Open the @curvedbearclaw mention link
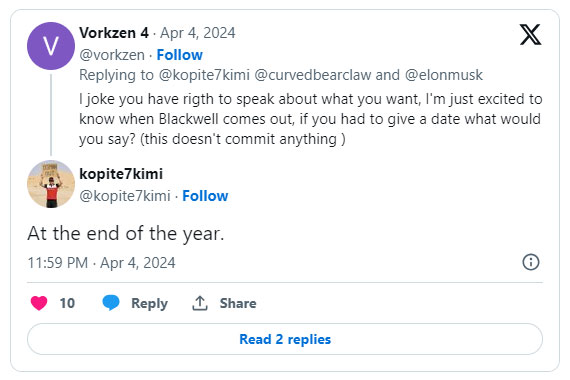This screenshot has width=570, height=380. pyautogui.click(x=313, y=75)
